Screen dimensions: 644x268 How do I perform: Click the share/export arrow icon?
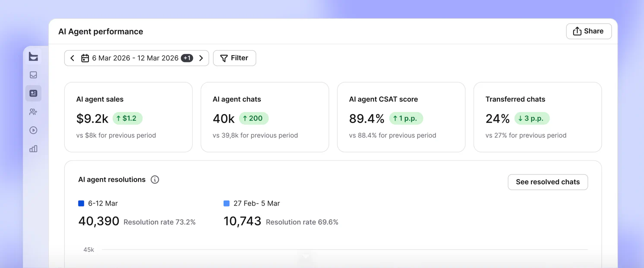tap(577, 31)
